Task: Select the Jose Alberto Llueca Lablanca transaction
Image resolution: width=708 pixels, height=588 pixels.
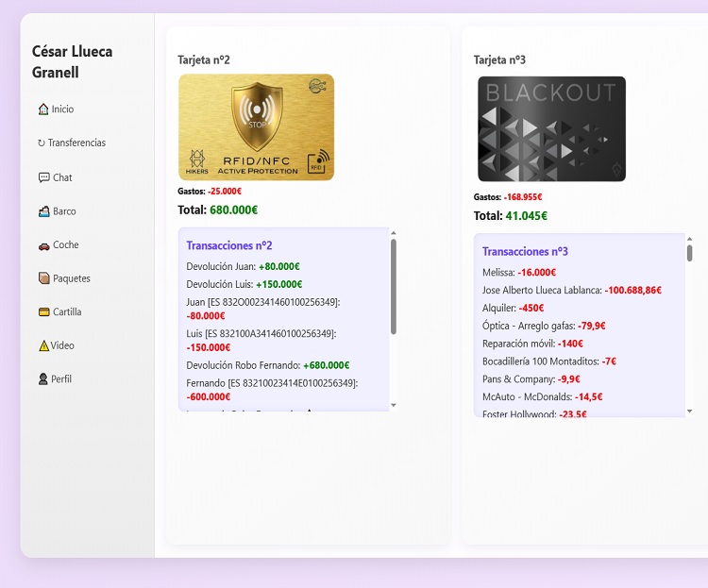Action: [572, 290]
